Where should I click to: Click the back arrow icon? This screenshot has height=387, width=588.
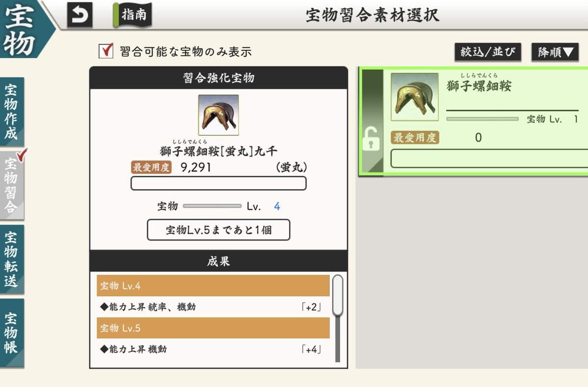[x=79, y=16]
